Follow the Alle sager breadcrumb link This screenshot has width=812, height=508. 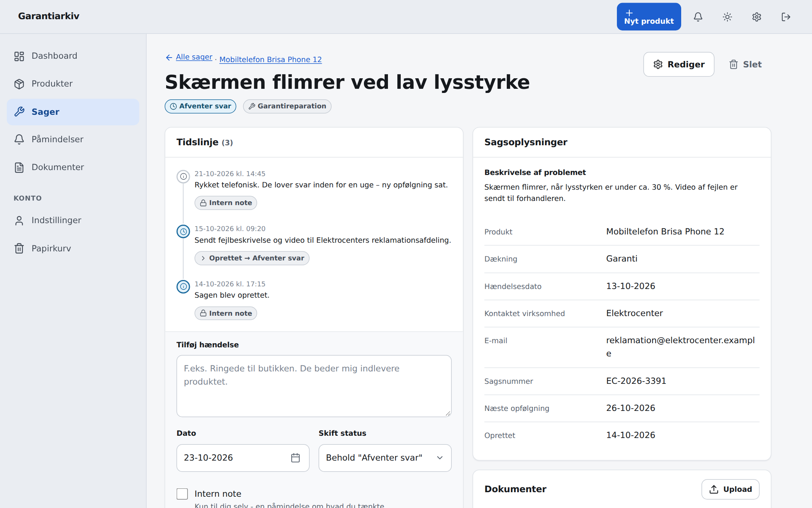194,57
